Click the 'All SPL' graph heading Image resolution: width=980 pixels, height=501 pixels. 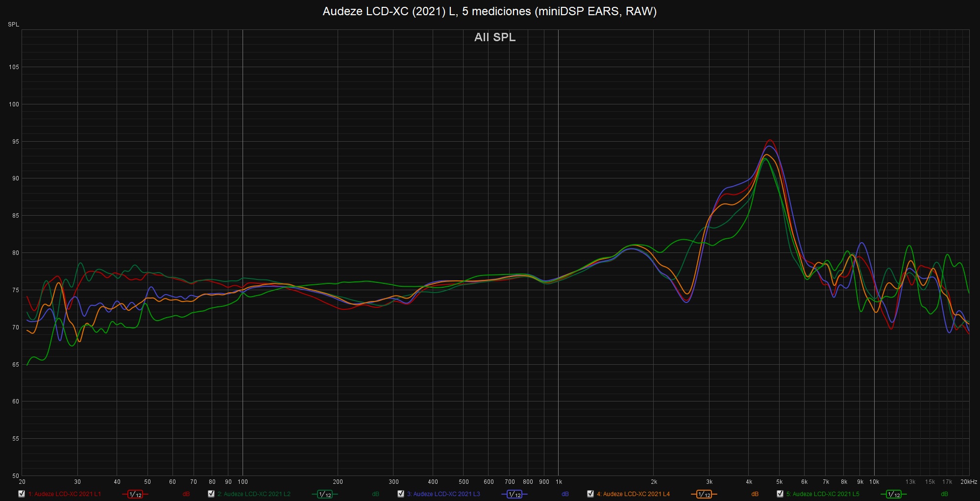(495, 37)
